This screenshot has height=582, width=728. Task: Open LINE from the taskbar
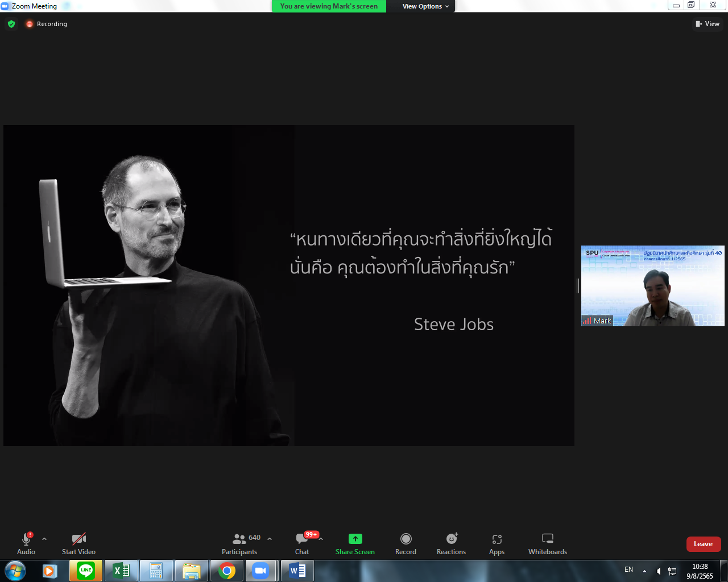pyautogui.click(x=86, y=570)
